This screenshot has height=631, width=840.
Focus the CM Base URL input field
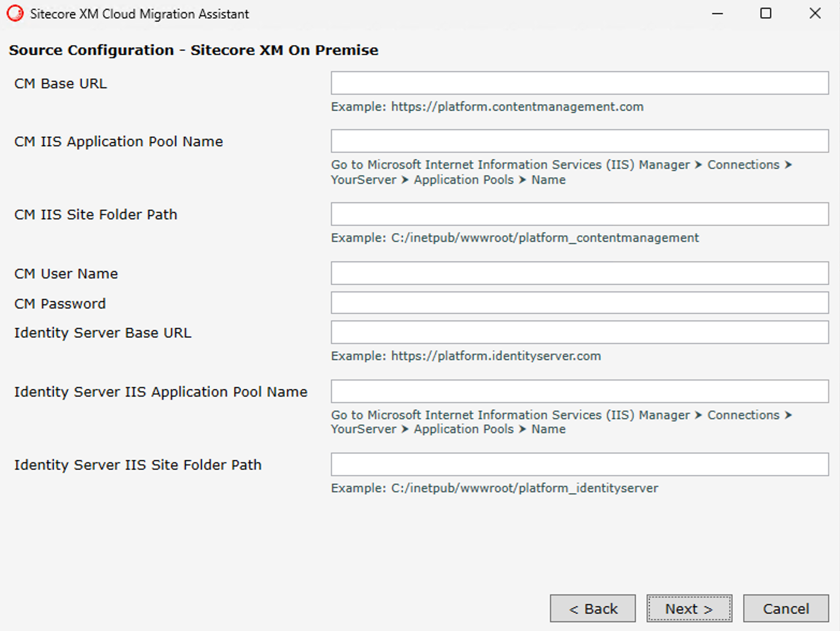[x=580, y=83]
